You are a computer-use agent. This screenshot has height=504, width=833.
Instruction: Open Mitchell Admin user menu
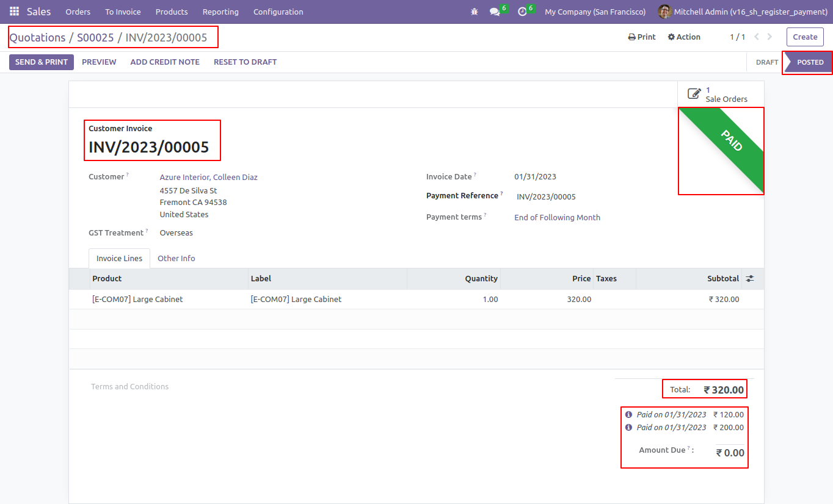[x=743, y=12]
